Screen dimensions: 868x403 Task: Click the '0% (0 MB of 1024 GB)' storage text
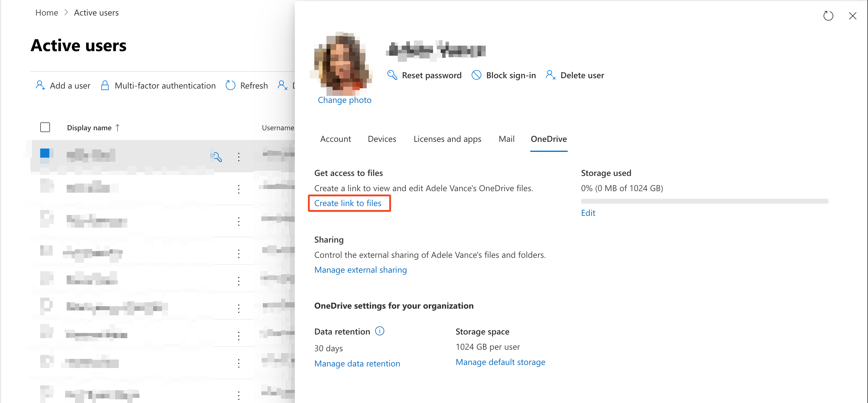[622, 188]
